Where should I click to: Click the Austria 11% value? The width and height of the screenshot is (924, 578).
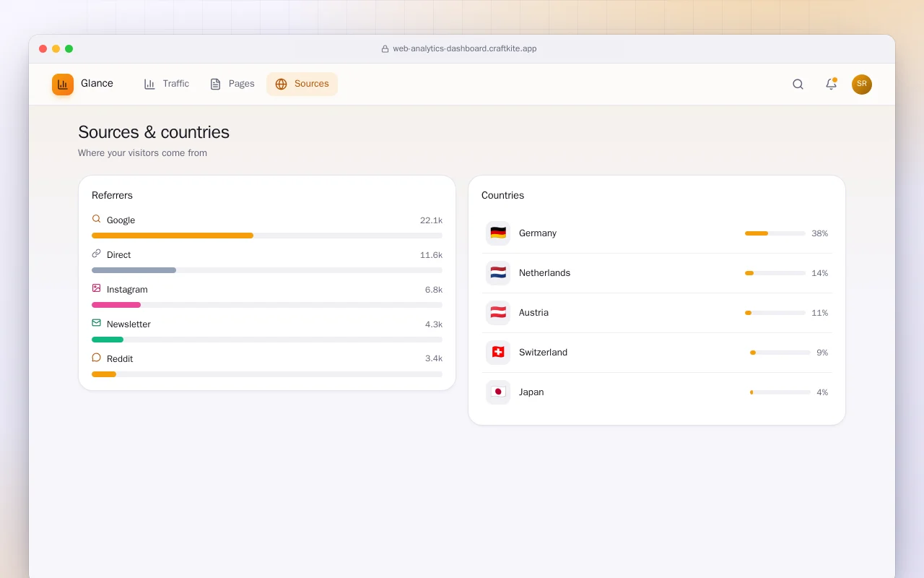(x=819, y=313)
